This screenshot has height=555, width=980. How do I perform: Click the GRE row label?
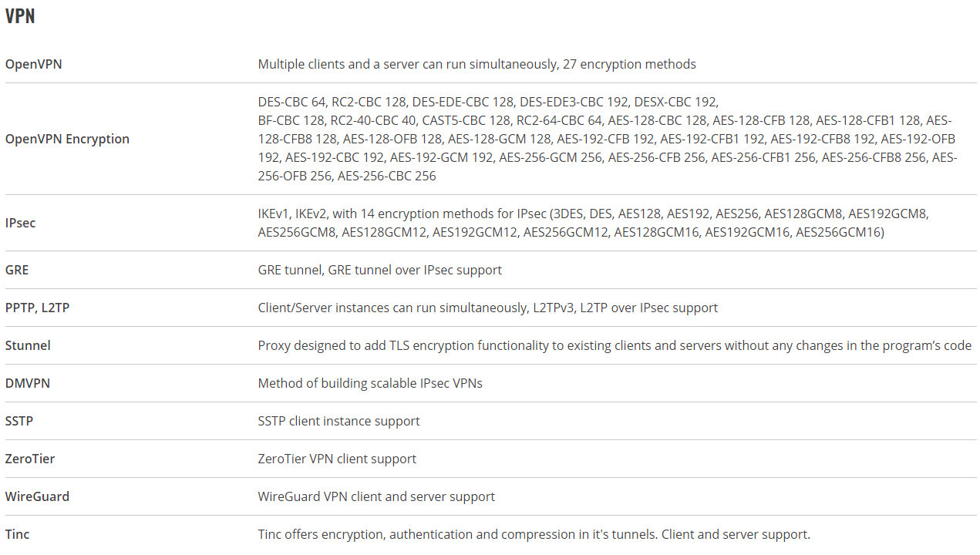click(17, 270)
